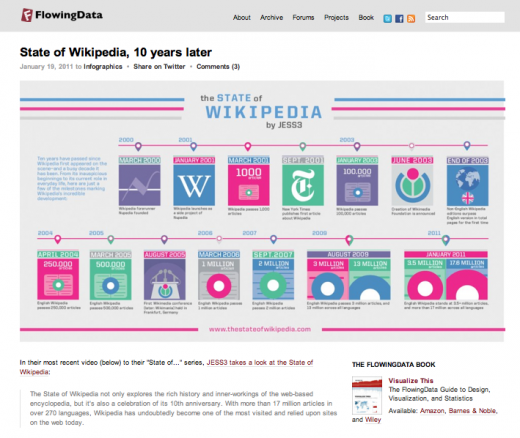Click the timeline pin above January 2003
Viewport: 520px width, 438px height.
357,146
